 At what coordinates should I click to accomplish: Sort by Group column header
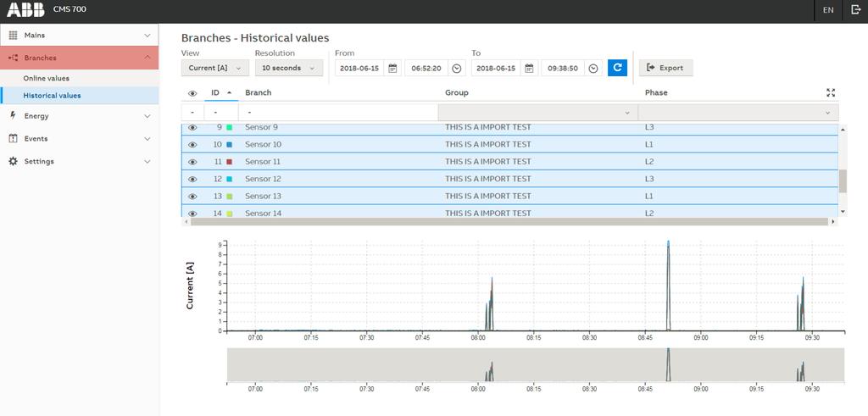tap(457, 92)
